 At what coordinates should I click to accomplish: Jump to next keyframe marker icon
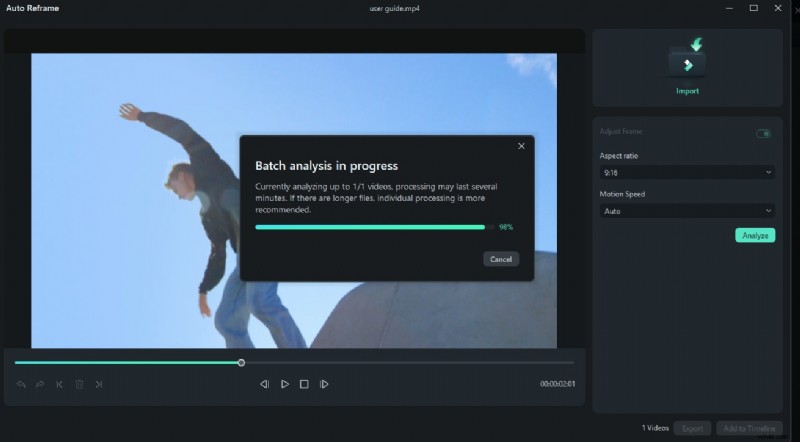99,384
